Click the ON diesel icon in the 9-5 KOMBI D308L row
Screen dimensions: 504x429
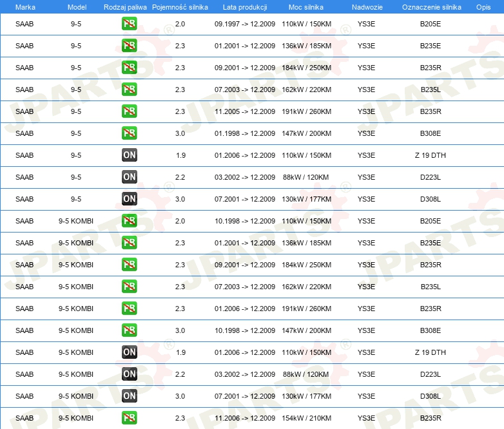(x=129, y=396)
